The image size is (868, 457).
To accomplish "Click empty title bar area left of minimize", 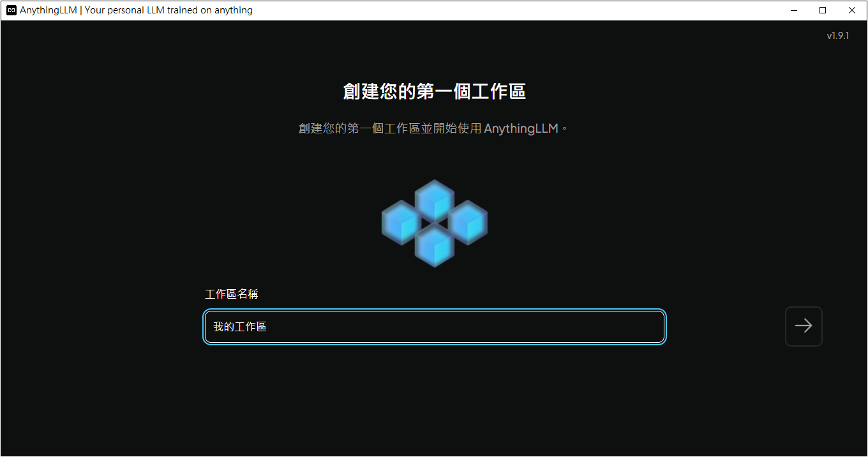I will [511, 10].
